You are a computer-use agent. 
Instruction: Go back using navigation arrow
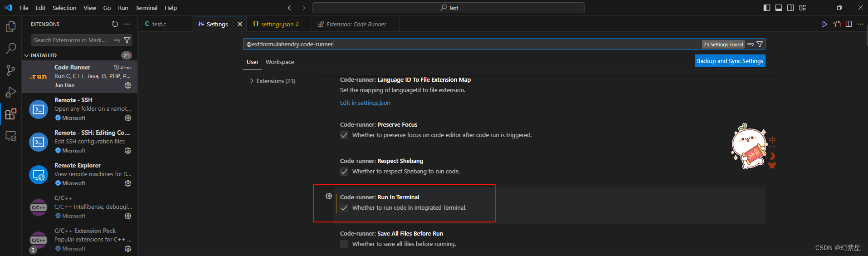[x=290, y=8]
